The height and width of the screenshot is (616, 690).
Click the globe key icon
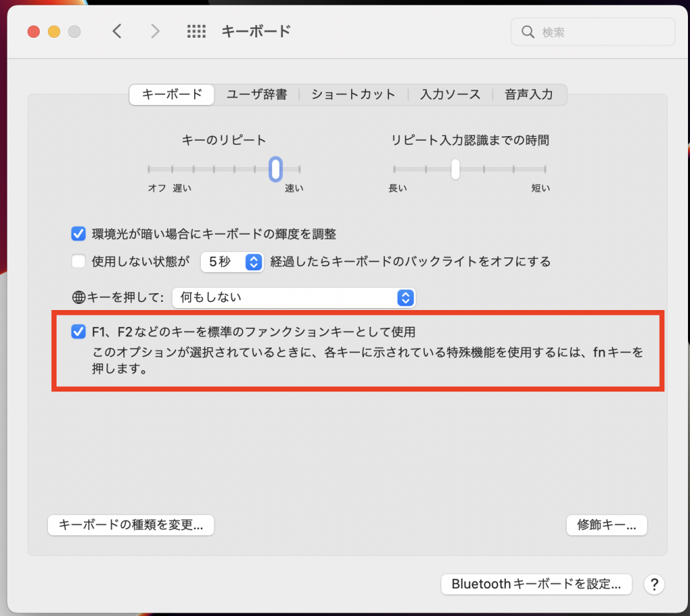pos(80,297)
